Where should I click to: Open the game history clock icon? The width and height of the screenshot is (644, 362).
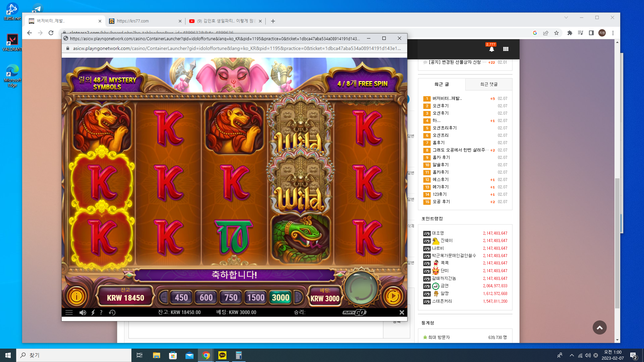pyautogui.click(x=112, y=312)
